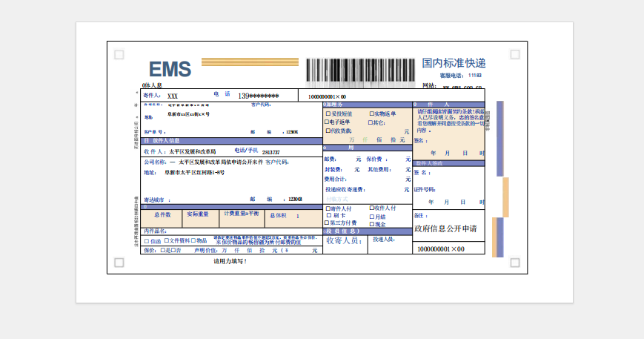Click the sender phone 139********
The height and width of the screenshot is (339, 644).
click(259, 96)
